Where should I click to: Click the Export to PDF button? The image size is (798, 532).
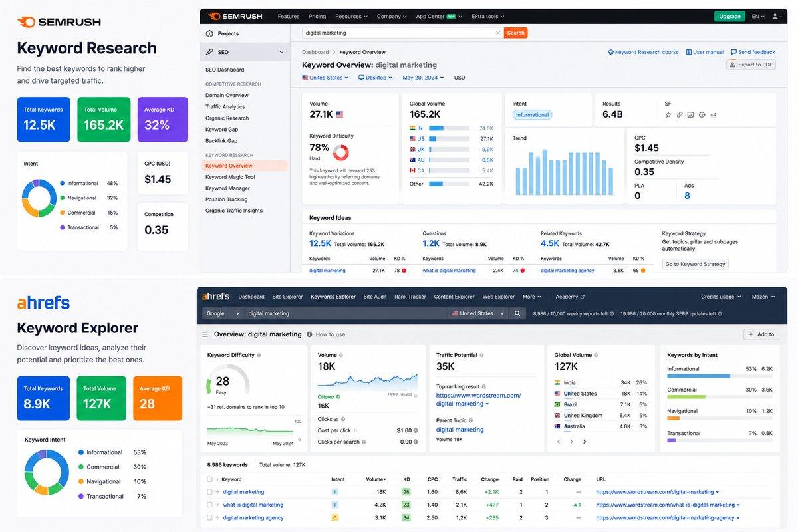point(751,65)
